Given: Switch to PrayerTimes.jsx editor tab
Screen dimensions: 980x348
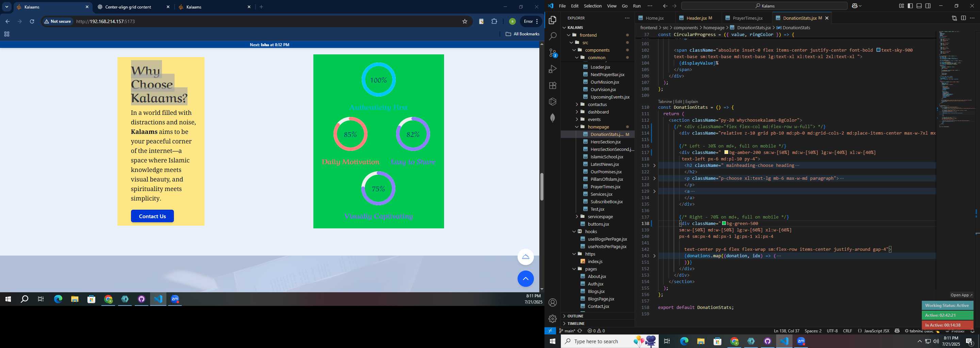Looking at the screenshot, I should pyautogui.click(x=747, y=18).
